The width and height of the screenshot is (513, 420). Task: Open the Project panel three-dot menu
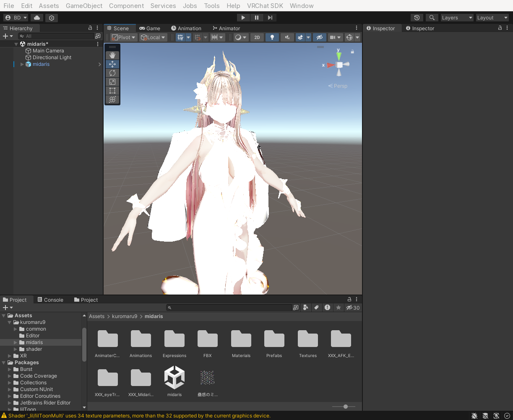(357, 300)
